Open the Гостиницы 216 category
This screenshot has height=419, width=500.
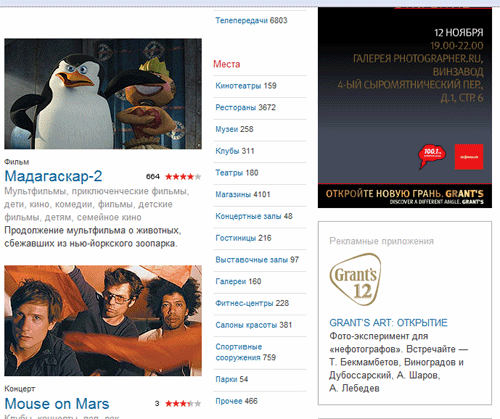[243, 238]
